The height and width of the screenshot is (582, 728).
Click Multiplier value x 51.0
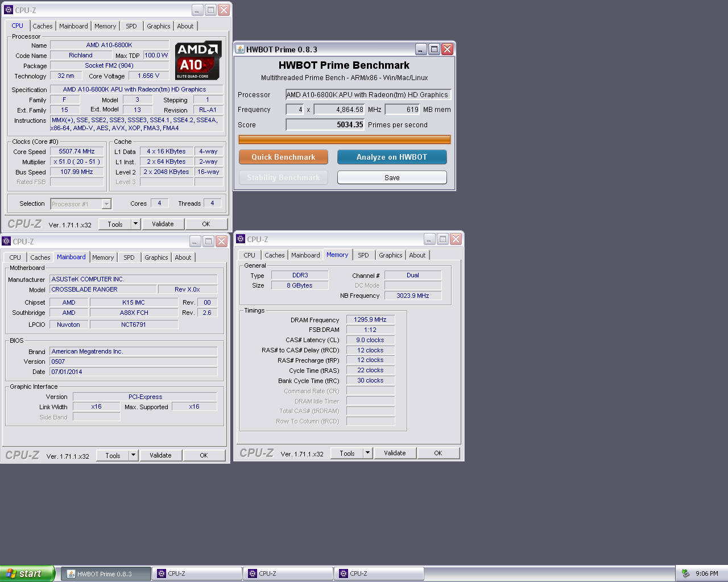(77, 162)
